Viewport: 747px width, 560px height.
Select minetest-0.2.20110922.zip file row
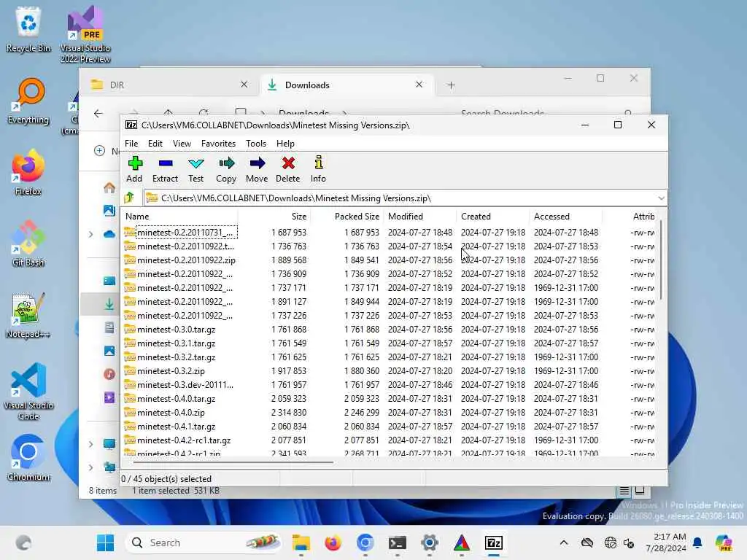[x=390, y=260]
